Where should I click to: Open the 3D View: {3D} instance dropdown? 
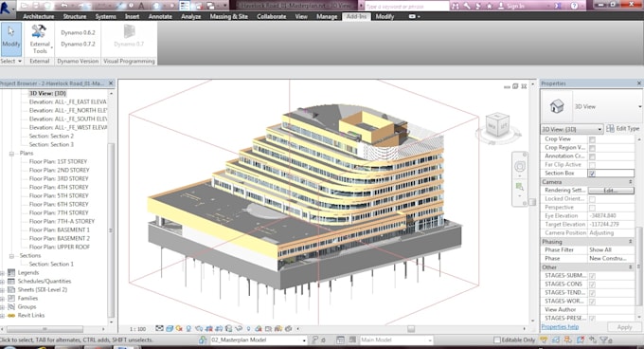[x=572, y=129]
